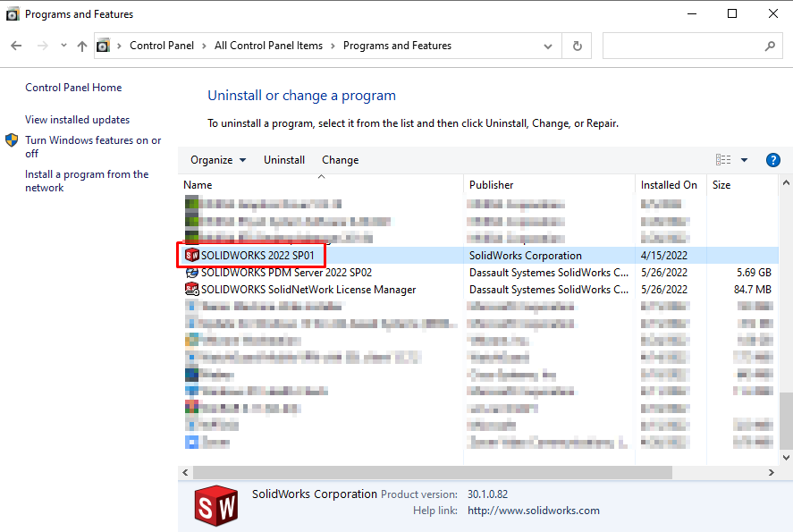Click the SolidNetWork License Manager icon
Viewport: 793px width, 532px height.
point(191,290)
